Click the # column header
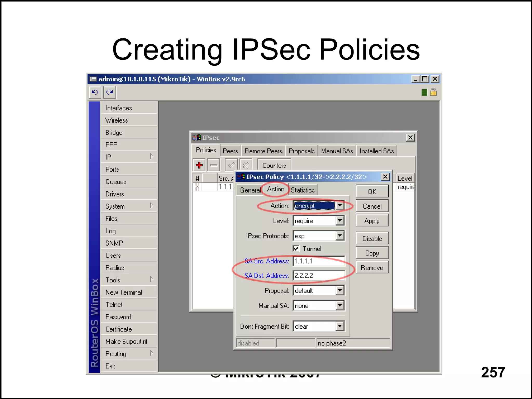The image size is (532, 399). pyautogui.click(x=197, y=178)
